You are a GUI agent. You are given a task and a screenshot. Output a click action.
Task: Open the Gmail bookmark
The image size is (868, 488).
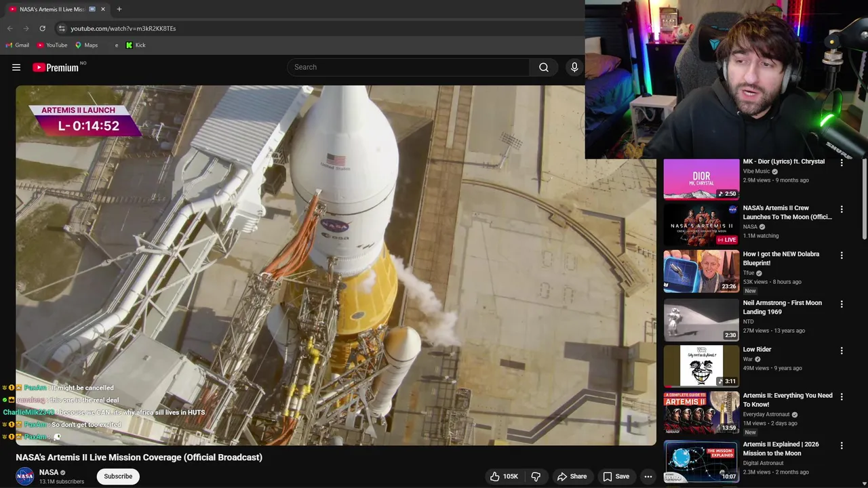click(x=17, y=45)
